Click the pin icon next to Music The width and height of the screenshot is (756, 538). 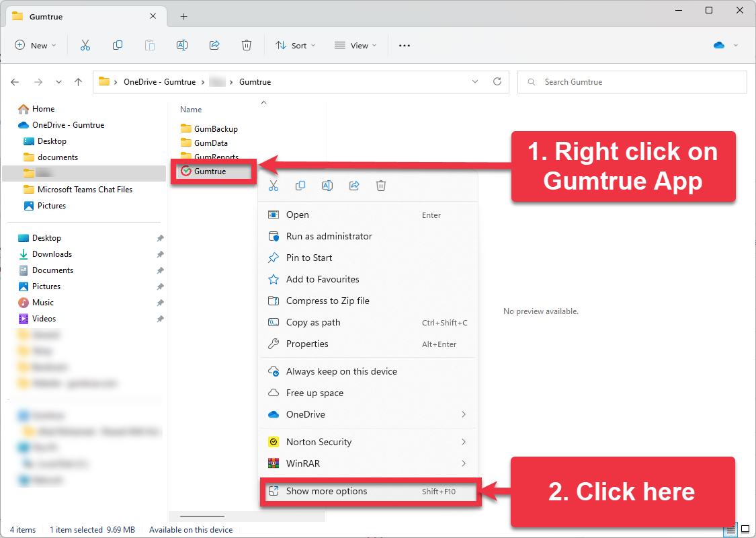pyautogui.click(x=160, y=303)
